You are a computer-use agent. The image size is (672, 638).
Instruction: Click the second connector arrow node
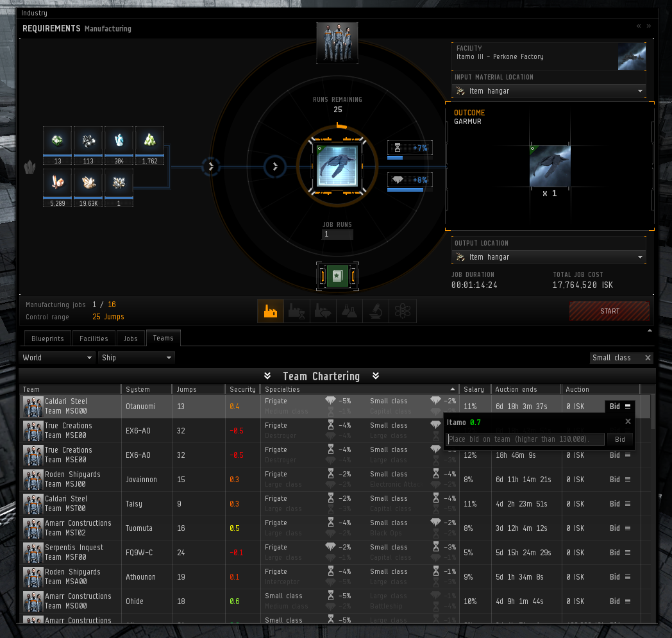275,167
